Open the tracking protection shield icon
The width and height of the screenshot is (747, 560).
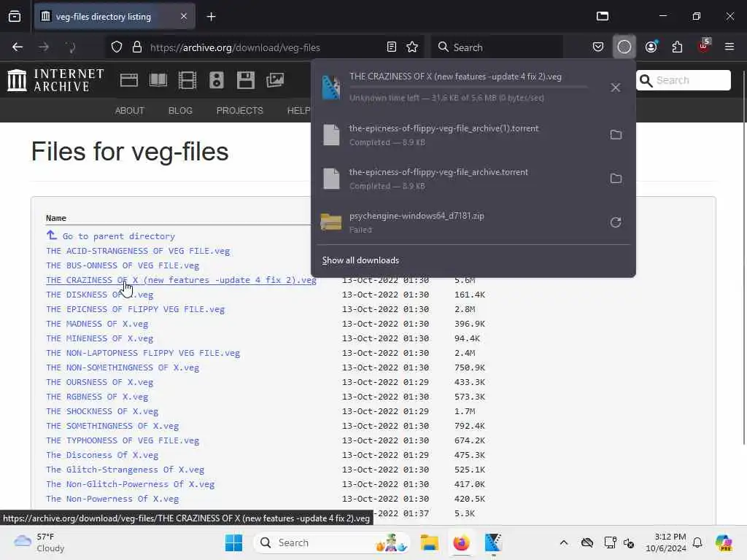[x=117, y=47]
